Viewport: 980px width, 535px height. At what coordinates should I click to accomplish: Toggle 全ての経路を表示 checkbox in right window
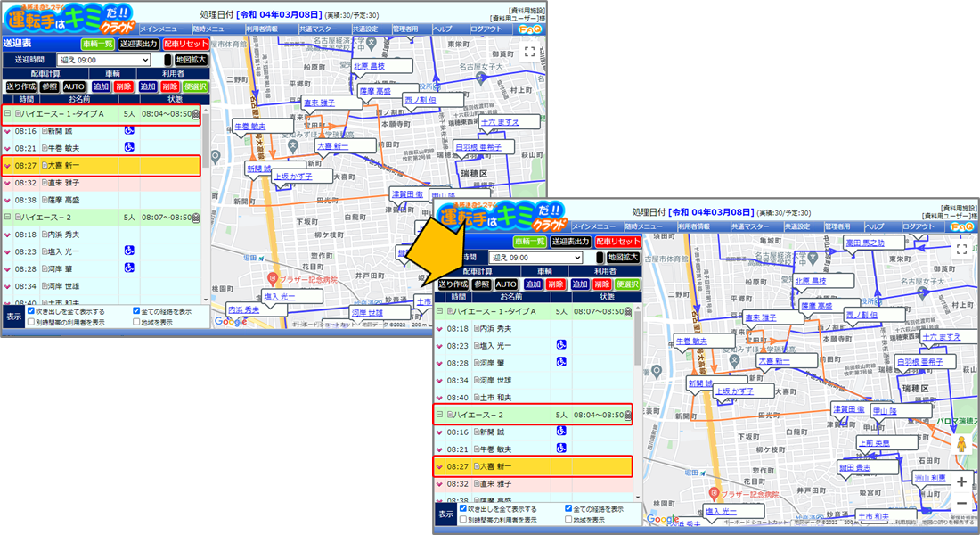point(568,509)
